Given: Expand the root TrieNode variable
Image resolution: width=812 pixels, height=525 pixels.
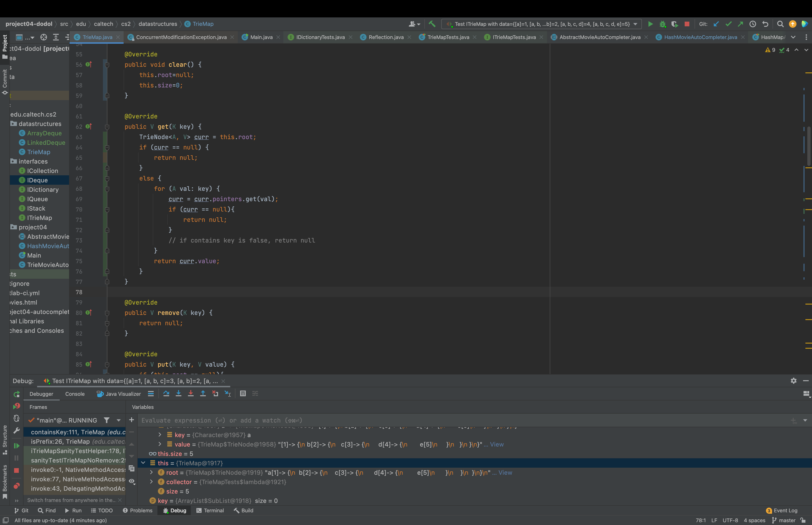Looking at the screenshot, I should coord(152,473).
